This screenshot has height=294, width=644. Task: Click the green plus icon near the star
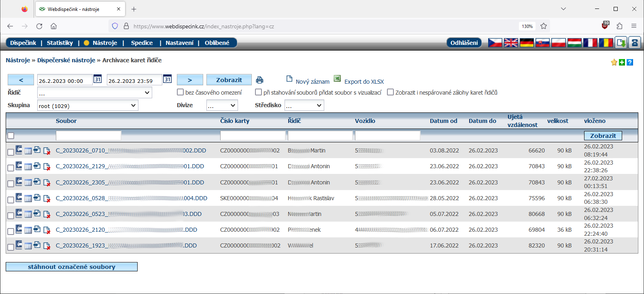point(622,62)
